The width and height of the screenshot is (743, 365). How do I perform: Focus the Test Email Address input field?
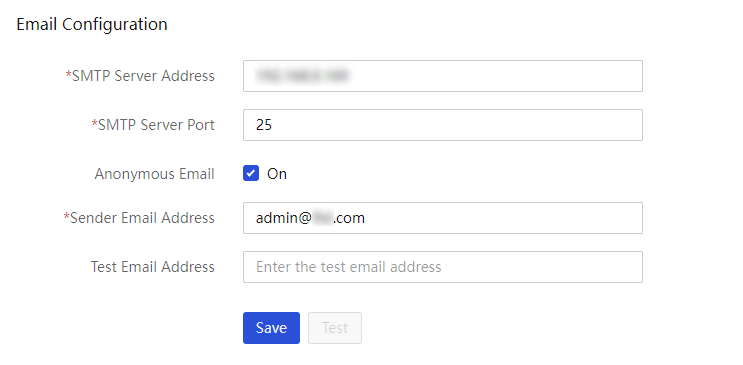tap(443, 267)
